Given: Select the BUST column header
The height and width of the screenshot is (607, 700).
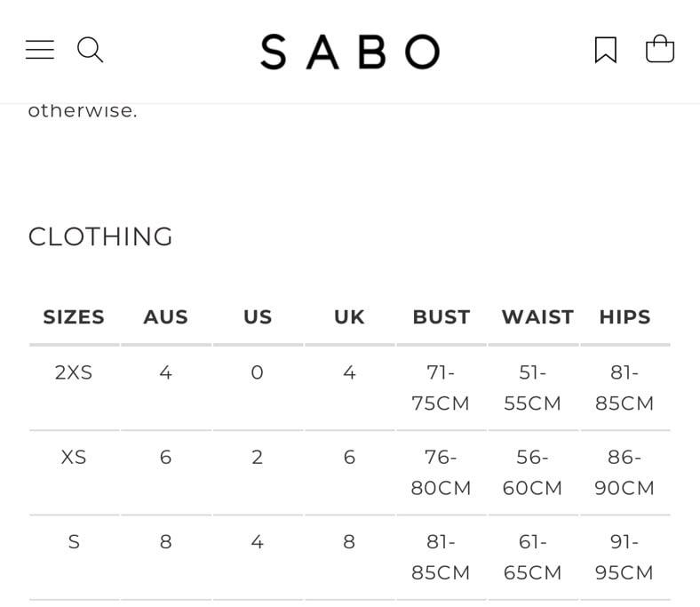Looking at the screenshot, I should coord(441,316).
